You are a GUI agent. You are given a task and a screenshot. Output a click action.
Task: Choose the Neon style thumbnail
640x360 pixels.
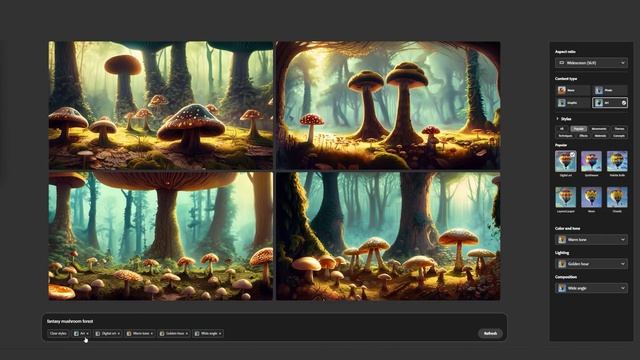pyautogui.click(x=591, y=197)
